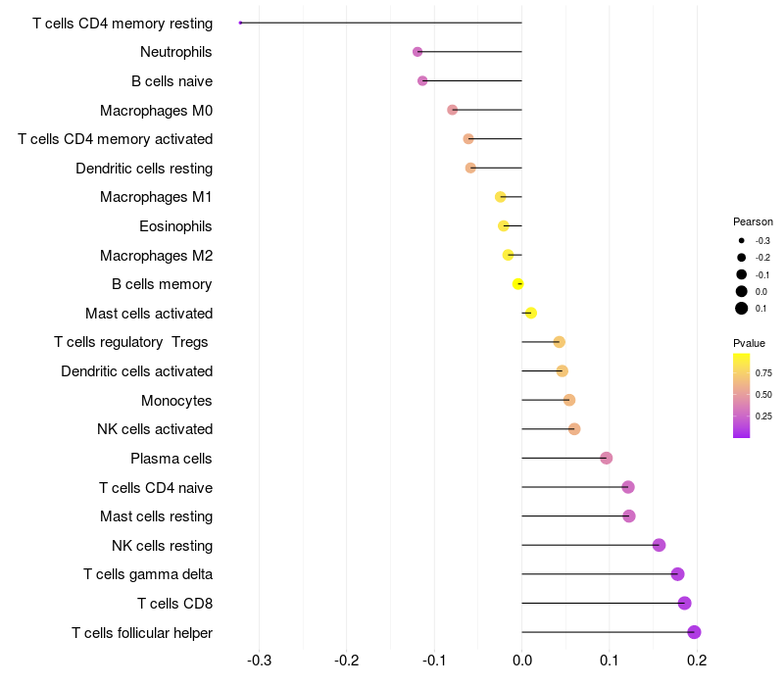Click the Pearson legend 0.1 size dot
This screenshot has height=686, width=784.
(742, 309)
